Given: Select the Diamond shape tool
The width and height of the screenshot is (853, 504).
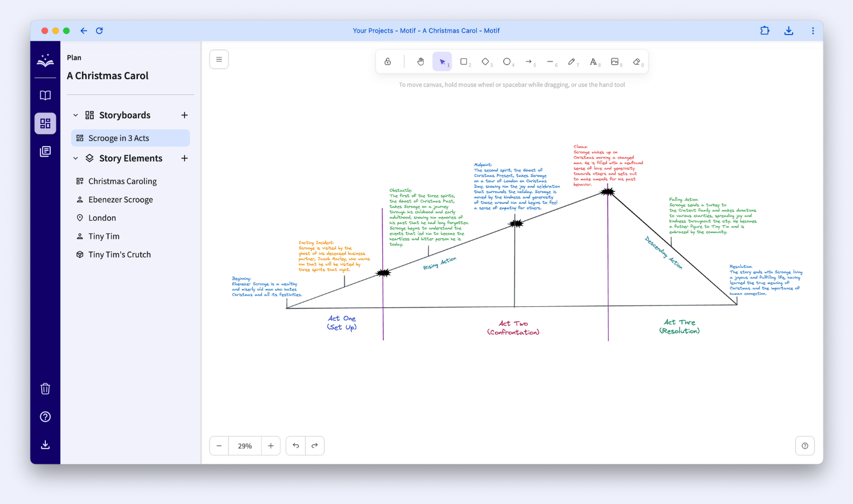Looking at the screenshot, I should pos(485,61).
